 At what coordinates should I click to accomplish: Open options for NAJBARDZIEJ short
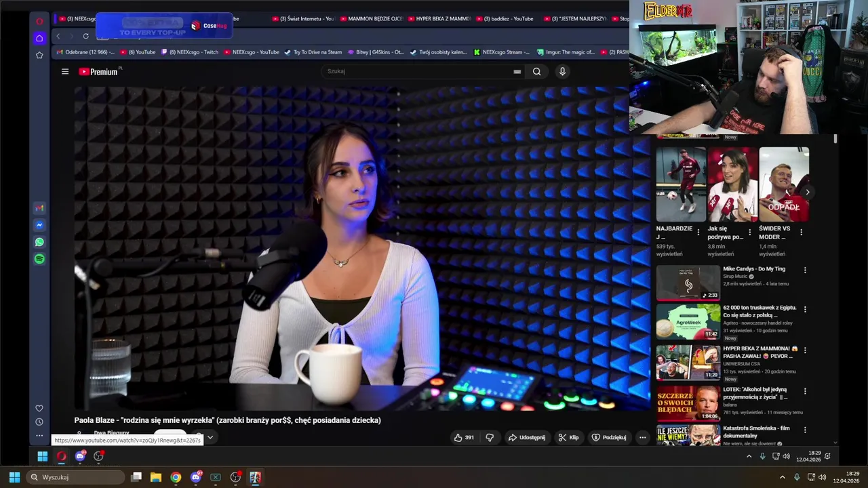point(698,232)
